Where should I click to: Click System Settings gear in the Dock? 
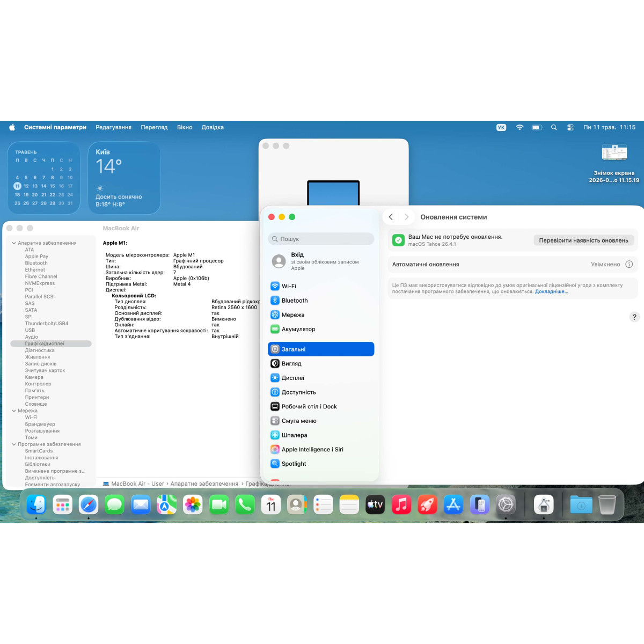(x=506, y=504)
